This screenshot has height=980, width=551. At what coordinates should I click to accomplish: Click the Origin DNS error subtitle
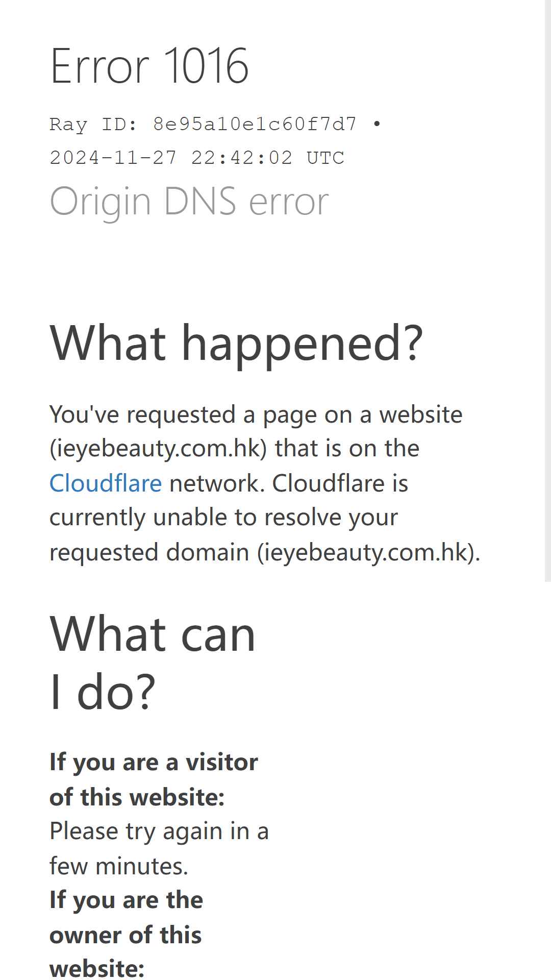[189, 201]
